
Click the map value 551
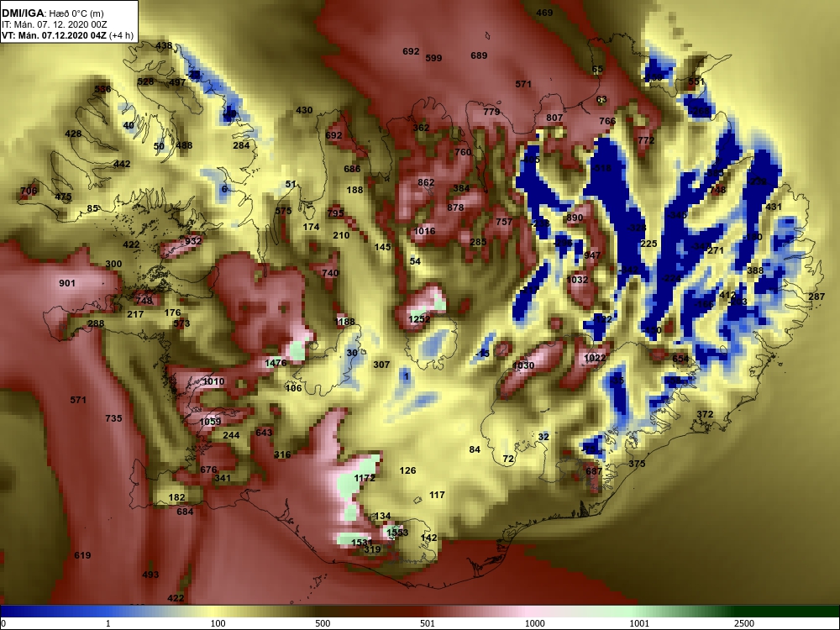tap(696, 82)
